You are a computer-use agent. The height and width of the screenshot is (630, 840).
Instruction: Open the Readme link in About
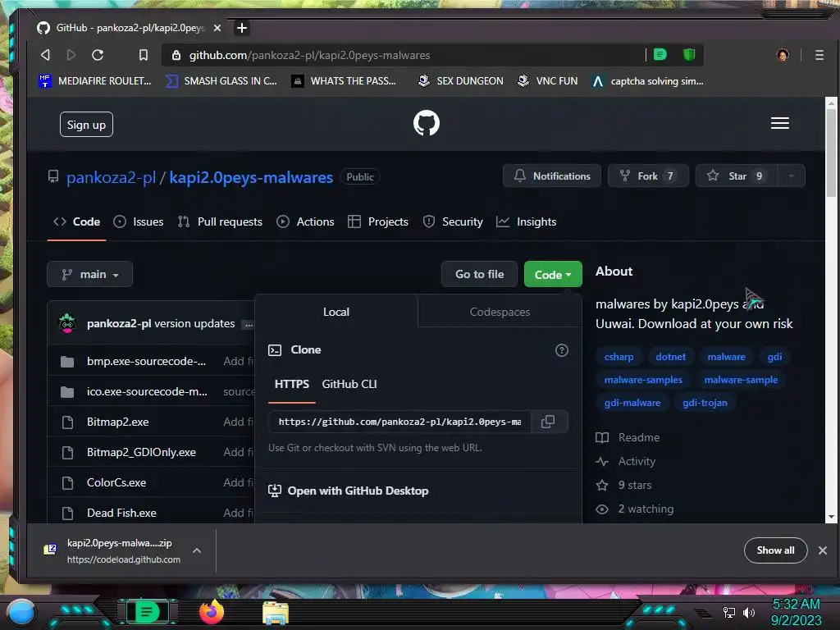[628, 438]
